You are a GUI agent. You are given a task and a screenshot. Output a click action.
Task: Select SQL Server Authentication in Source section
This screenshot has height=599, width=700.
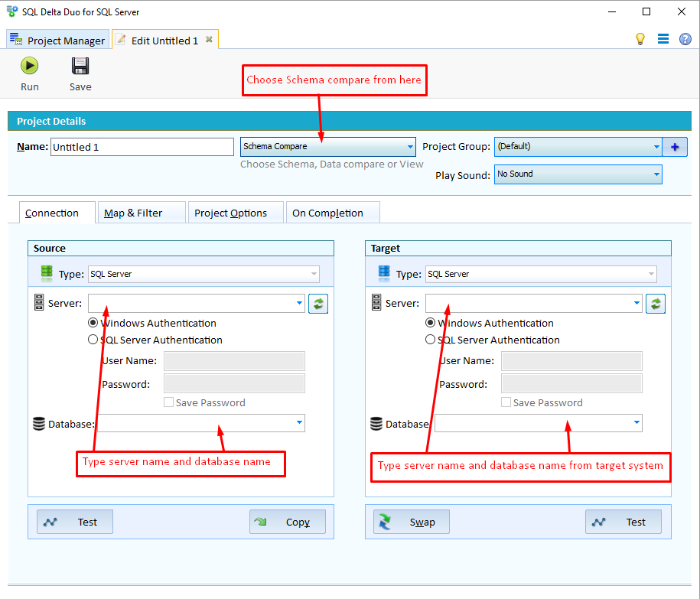pyautogui.click(x=93, y=339)
